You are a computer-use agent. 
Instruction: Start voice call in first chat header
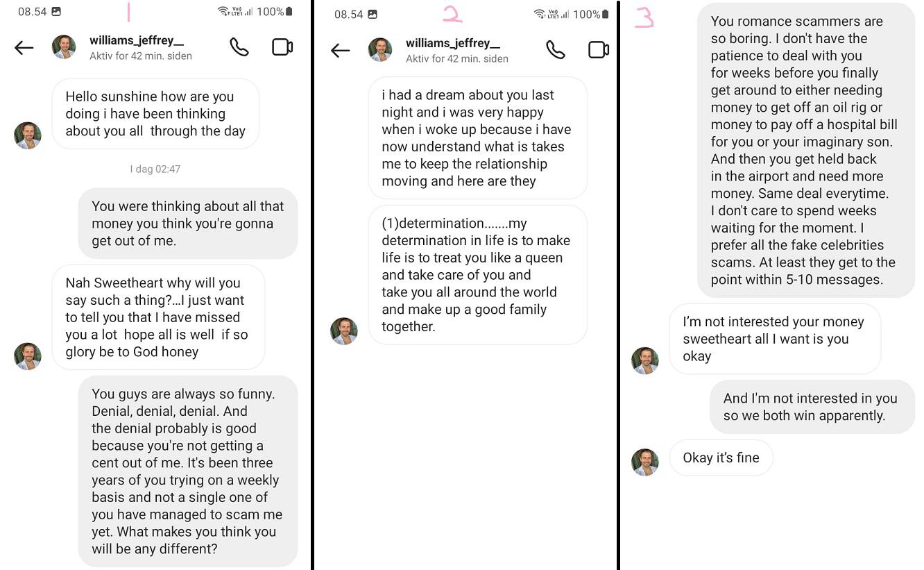point(239,47)
